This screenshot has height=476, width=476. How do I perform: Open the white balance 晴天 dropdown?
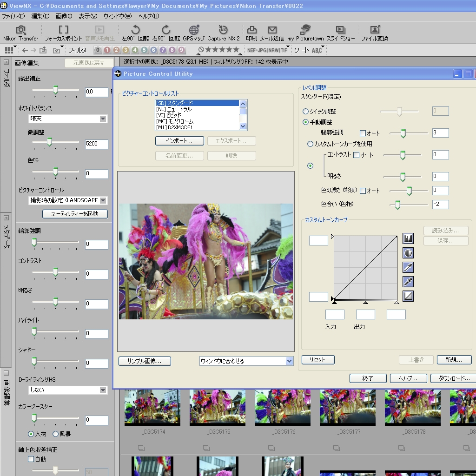pyautogui.click(x=103, y=119)
